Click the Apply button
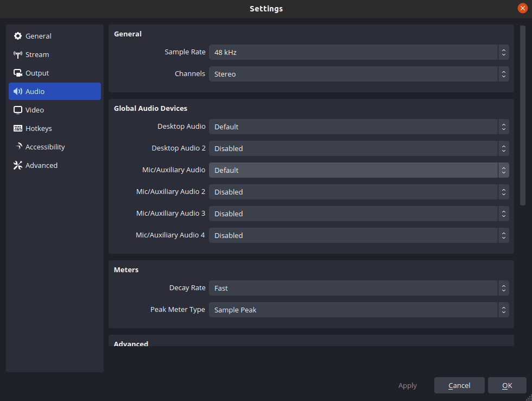This screenshot has height=401, width=532. (x=407, y=385)
